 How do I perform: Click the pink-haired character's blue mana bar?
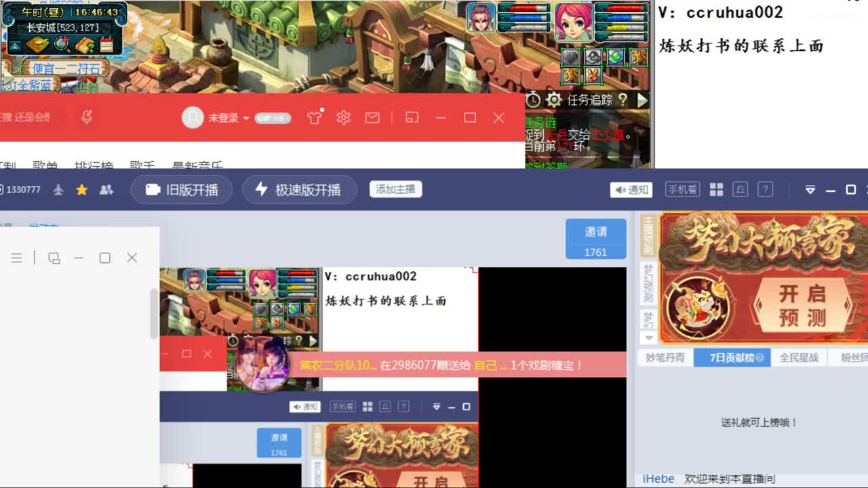click(x=621, y=18)
